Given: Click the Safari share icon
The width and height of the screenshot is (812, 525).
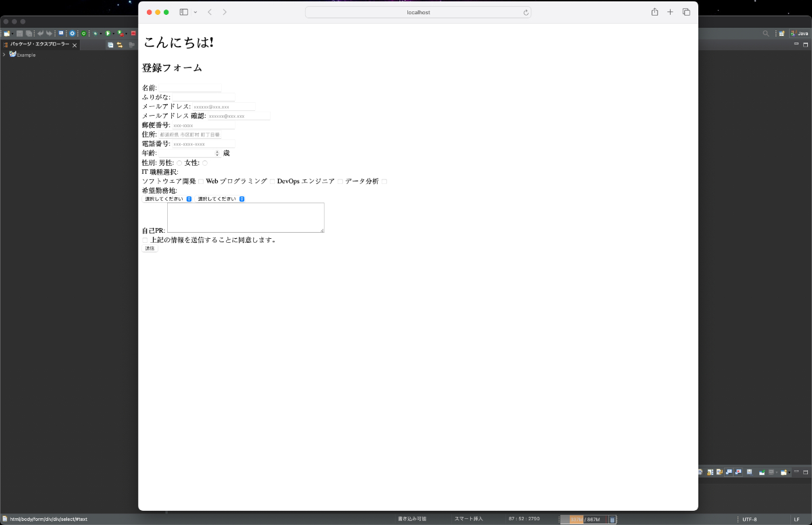Looking at the screenshot, I should point(654,12).
